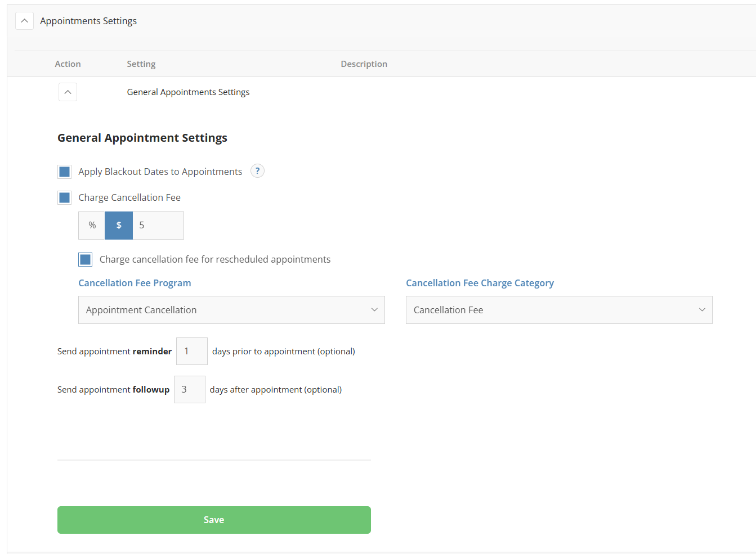The image size is (756, 554).
Task: Toggle charge cancellation fee for rescheduled appointments
Action: click(x=85, y=259)
